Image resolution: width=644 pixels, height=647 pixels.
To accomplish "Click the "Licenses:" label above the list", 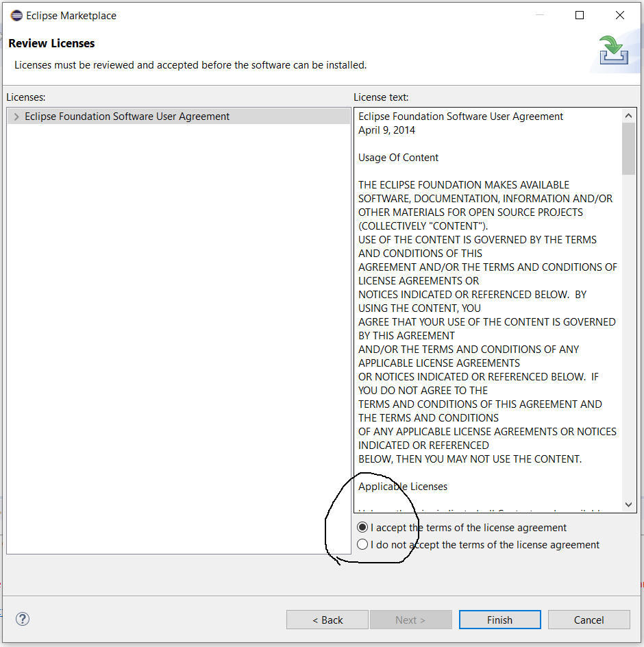I will point(25,97).
